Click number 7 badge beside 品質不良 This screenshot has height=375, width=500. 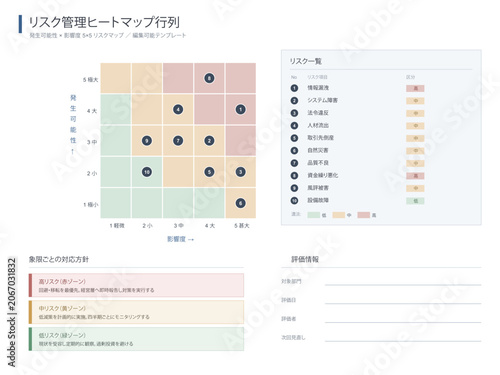click(294, 163)
